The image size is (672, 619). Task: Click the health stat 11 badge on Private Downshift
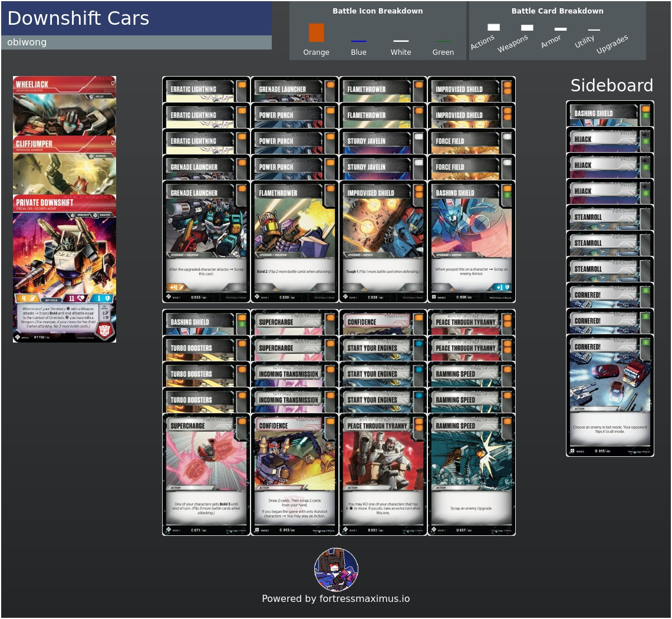tap(75, 298)
